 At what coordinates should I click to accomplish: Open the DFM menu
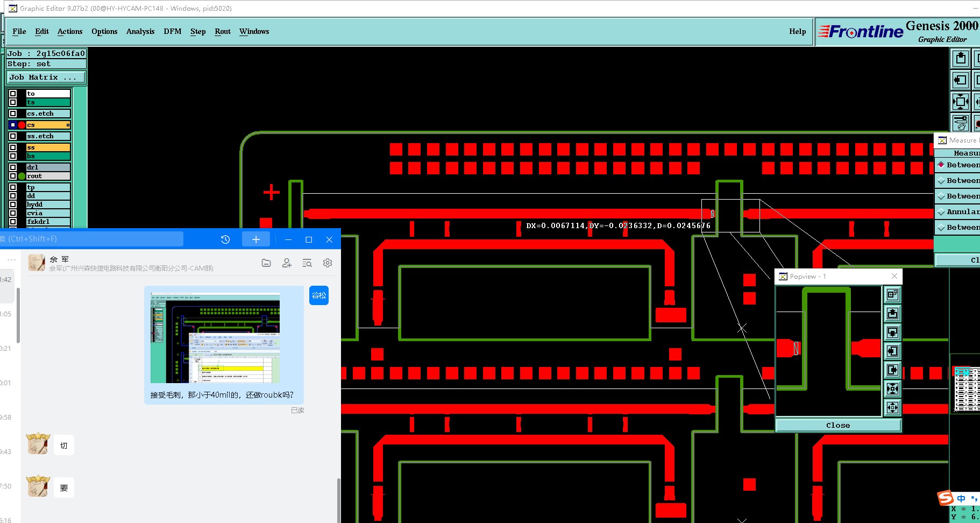[173, 31]
